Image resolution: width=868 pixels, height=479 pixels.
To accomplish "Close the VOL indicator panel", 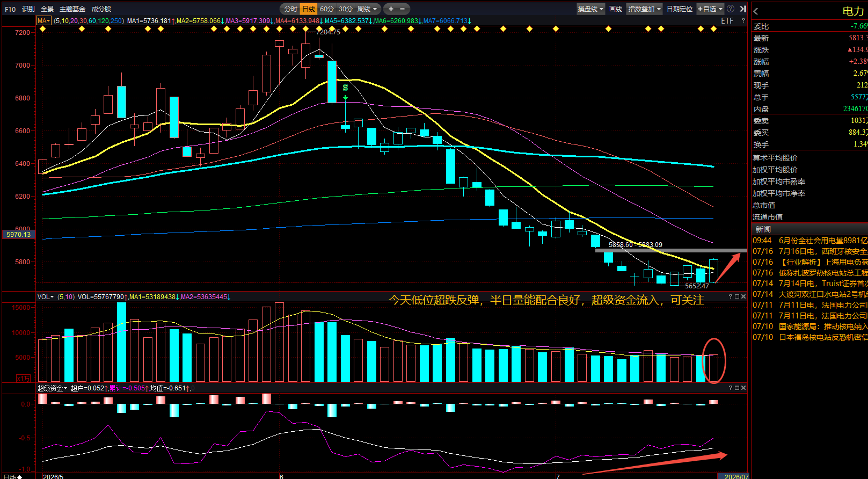I will [743, 296].
